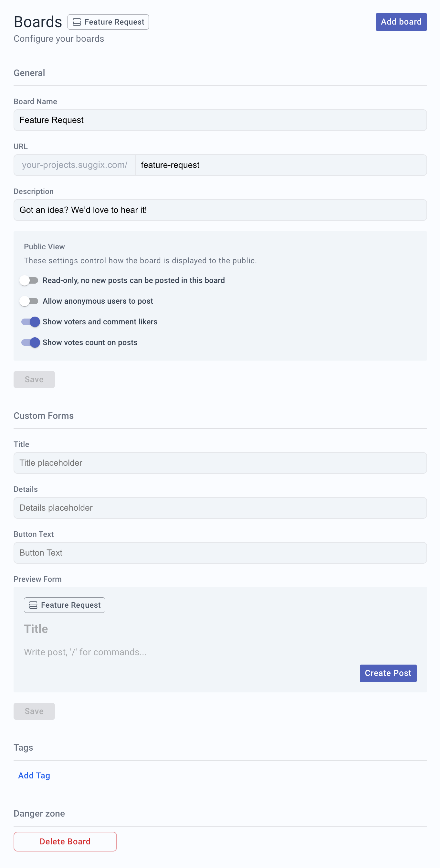Viewport: 440px width, 868px height.
Task: Open the Feature Request board selector
Action: pyautogui.click(x=108, y=22)
